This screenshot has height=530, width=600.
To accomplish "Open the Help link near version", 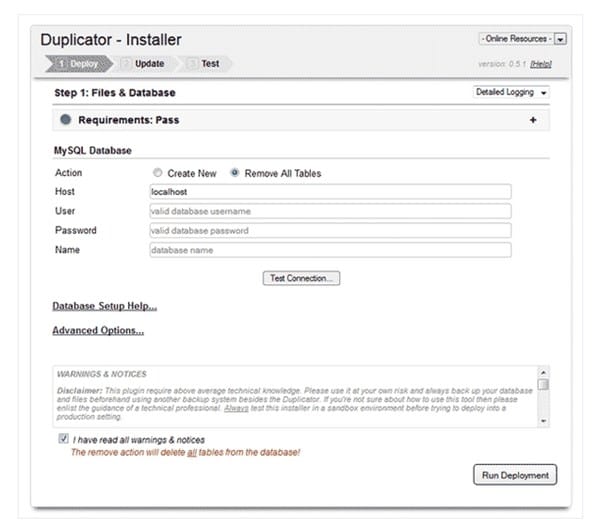I will (x=541, y=64).
